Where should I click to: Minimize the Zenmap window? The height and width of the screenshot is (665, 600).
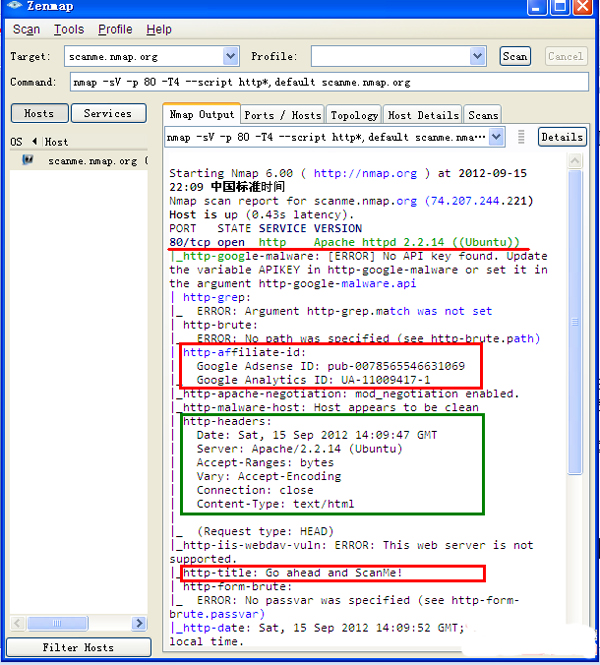[536, 7]
